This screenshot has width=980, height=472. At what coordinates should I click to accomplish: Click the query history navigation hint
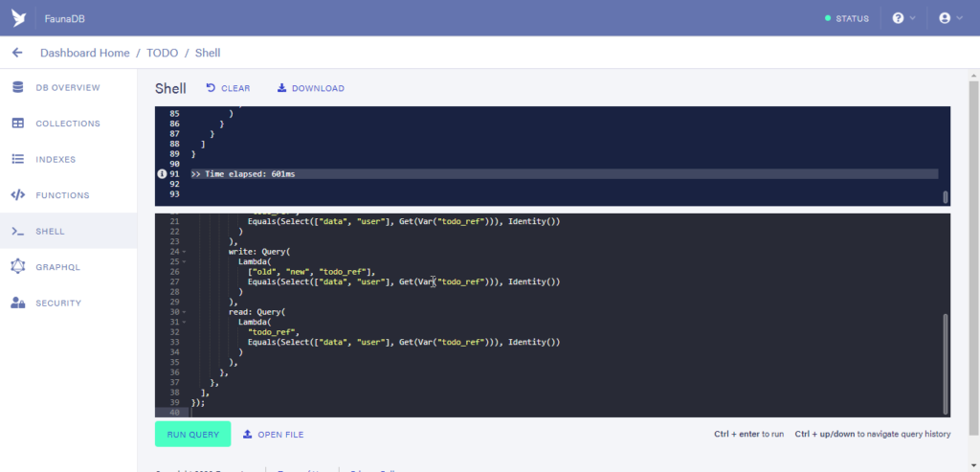pos(873,434)
